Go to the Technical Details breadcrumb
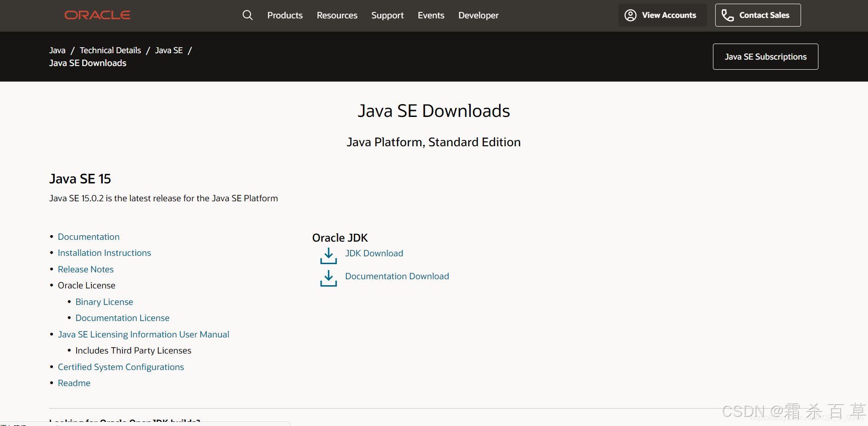Image resolution: width=868 pixels, height=426 pixels. [x=111, y=50]
